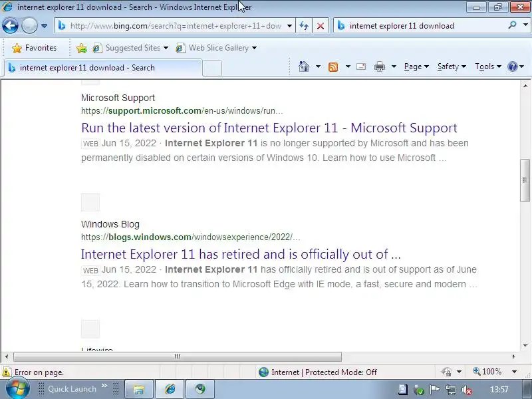Click the Bing search box field

[421, 26]
